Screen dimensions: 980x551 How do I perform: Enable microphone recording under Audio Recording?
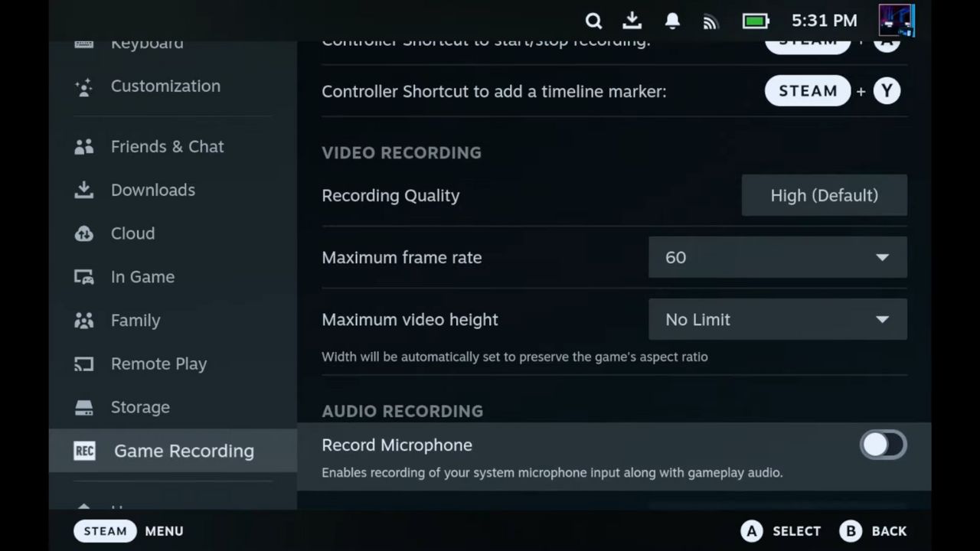[x=884, y=445]
